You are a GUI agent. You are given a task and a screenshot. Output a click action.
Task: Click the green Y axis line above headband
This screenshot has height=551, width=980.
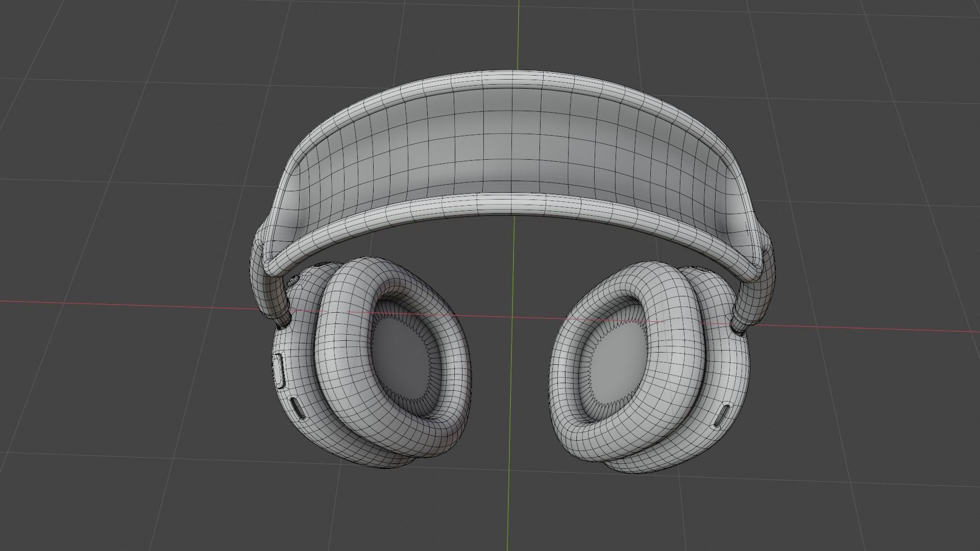click(x=519, y=36)
